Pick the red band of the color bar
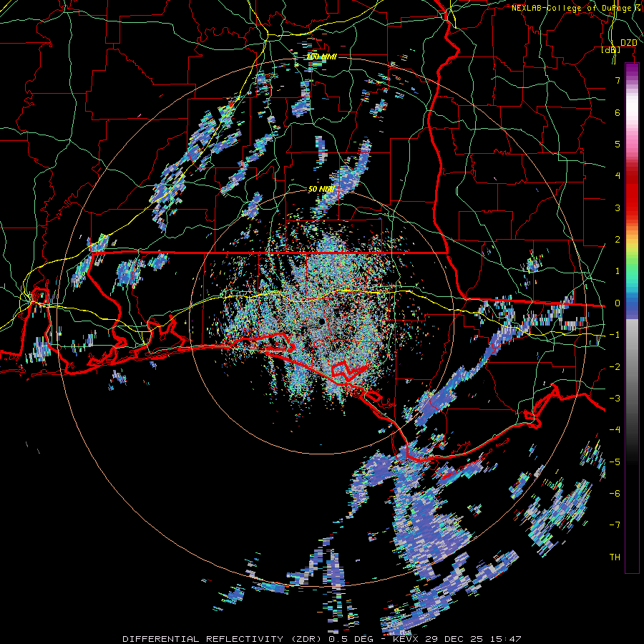Image resolution: width=644 pixels, height=644 pixels. coord(632,193)
